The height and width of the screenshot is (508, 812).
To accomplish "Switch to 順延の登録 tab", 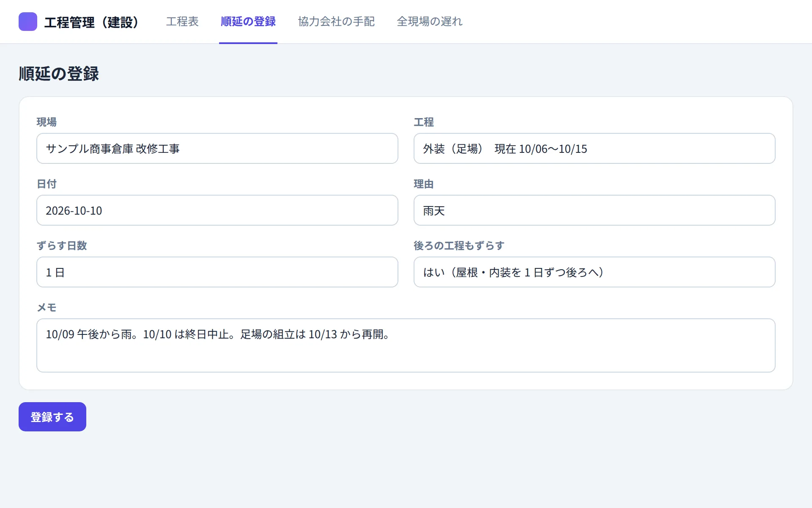I will click(x=248, y=22).
